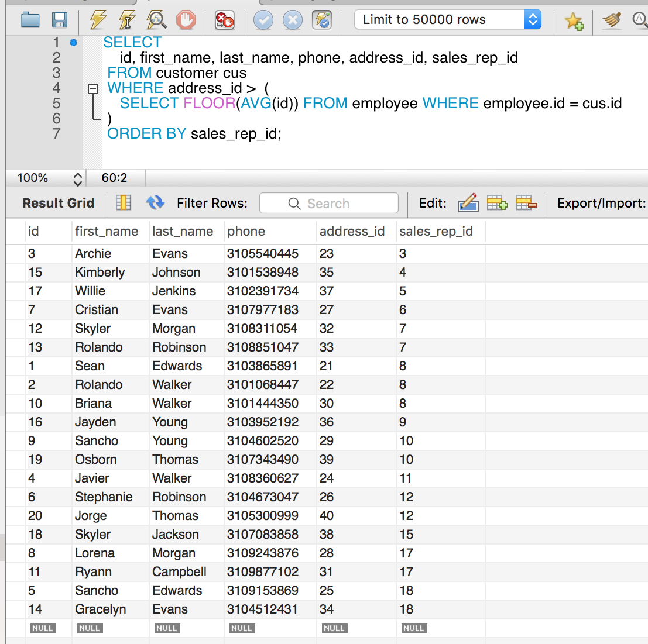Click the last name Jenkins cell
This screenshot has width=648, height=644.
point(186,291)
